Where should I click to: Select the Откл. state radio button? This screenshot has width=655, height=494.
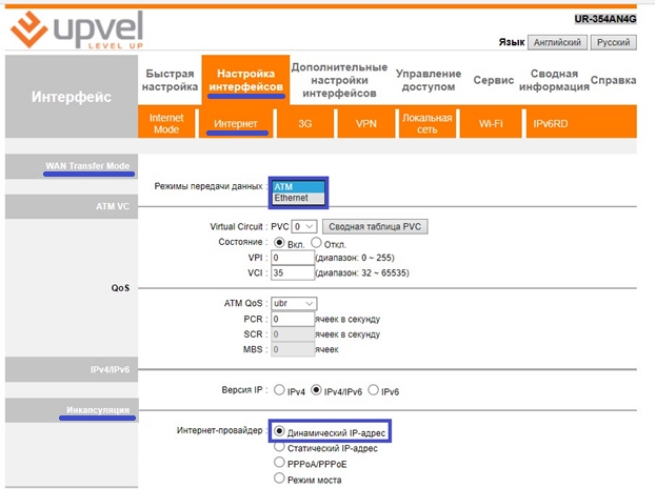point(316,242)
